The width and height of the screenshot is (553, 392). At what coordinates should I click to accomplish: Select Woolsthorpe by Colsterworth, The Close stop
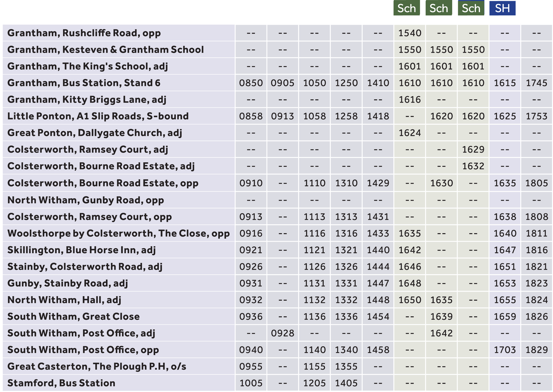(x=118, y=233)
